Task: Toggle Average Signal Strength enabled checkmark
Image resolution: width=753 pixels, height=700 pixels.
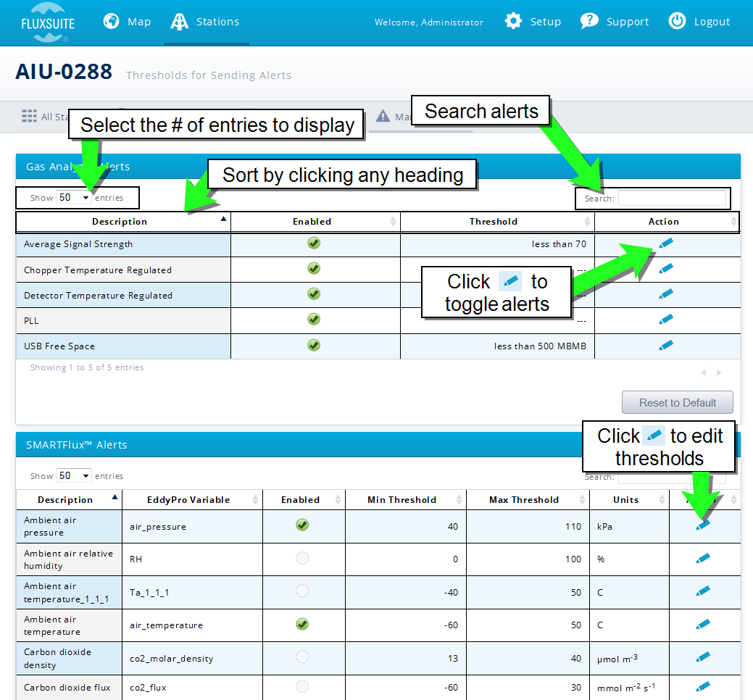Action: [x=314, y=243]
